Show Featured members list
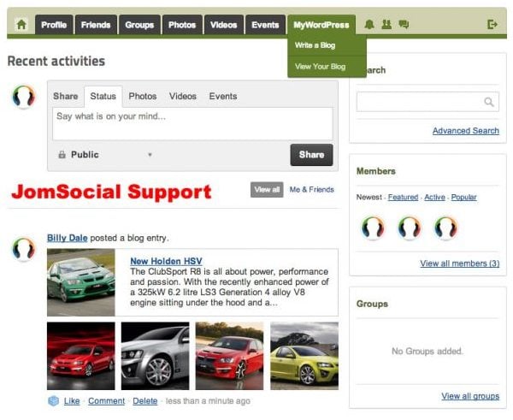 point(403,198)
